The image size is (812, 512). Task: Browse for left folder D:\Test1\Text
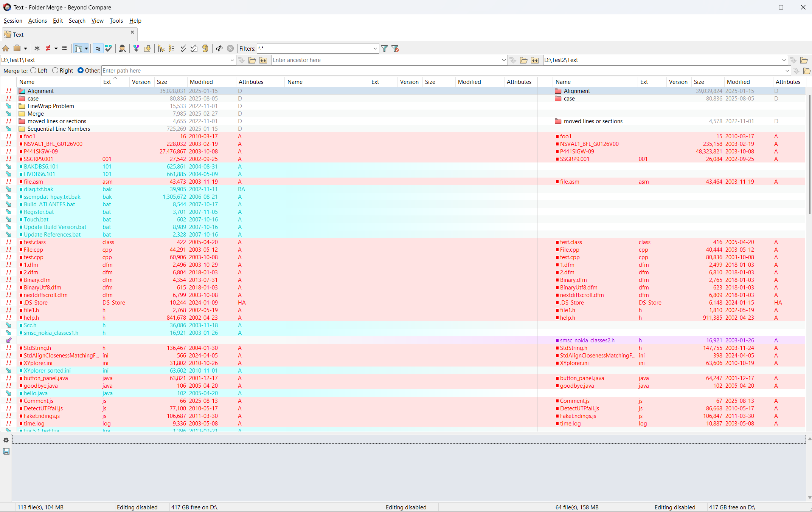(x=252, y=60)
